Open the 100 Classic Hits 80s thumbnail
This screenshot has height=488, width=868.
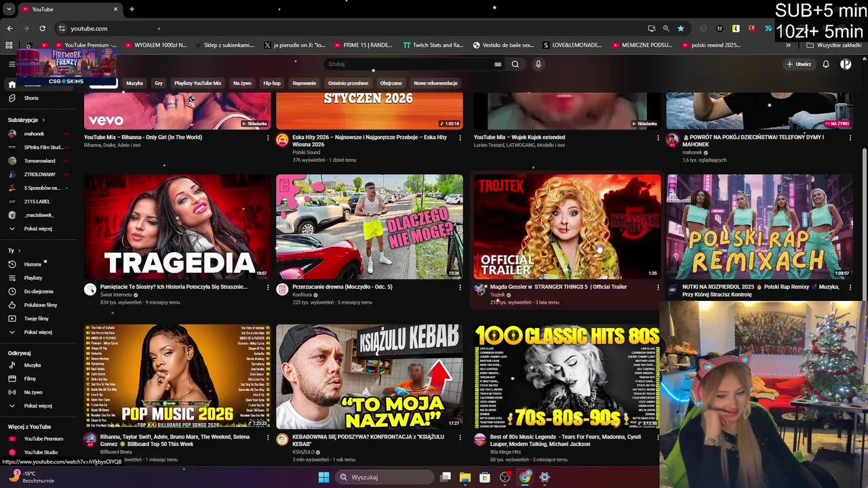(567, 376)
